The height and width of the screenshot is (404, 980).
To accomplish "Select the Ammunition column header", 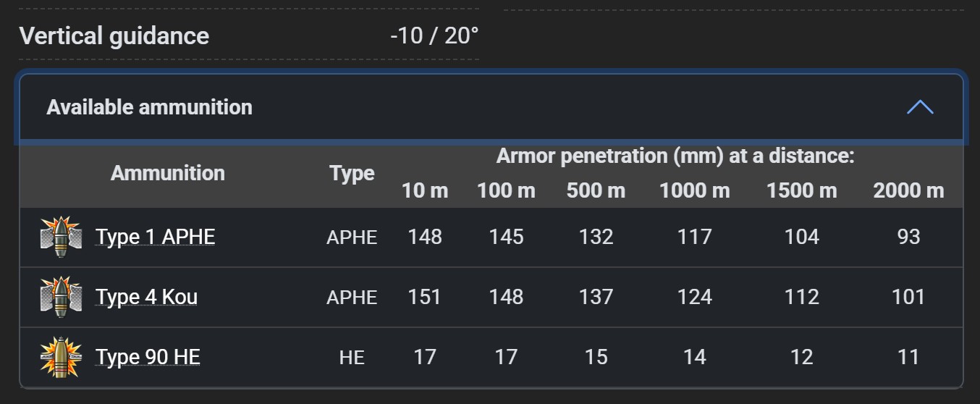I will click(168, 173).
